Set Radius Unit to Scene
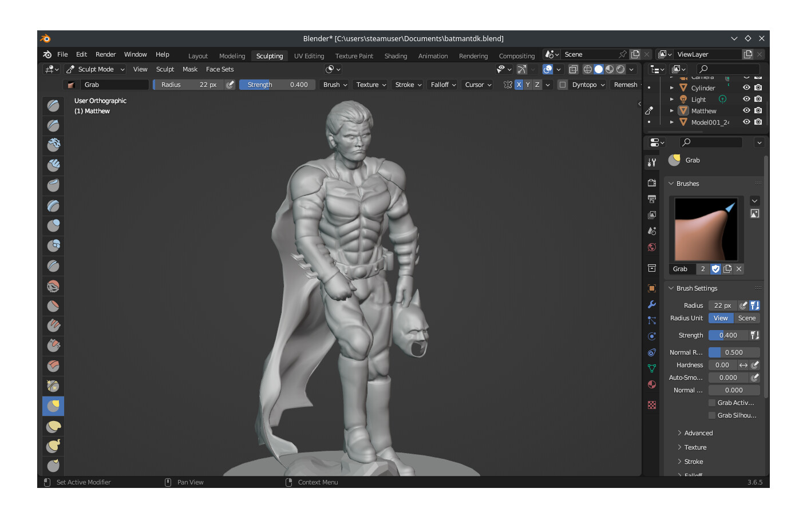 click(x=747, y=318)
